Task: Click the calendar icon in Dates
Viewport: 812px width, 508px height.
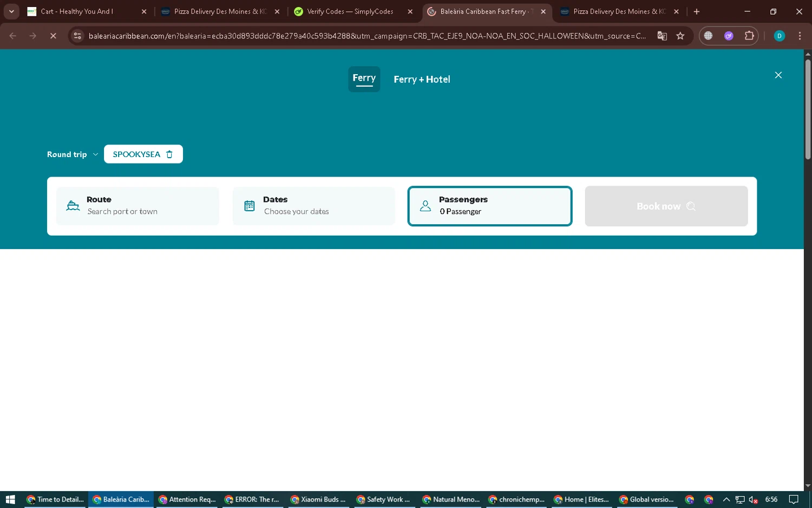Action: [x=250, y=206]
